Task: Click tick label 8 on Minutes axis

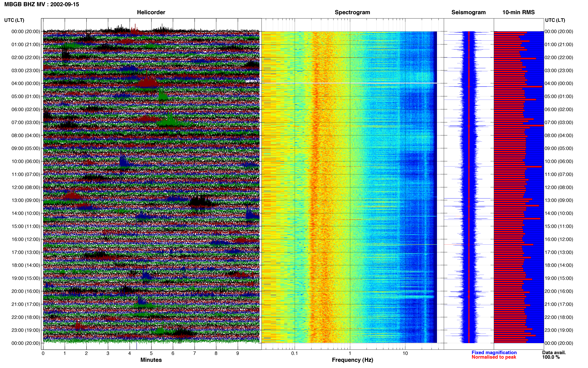Action: coord(216,353)
